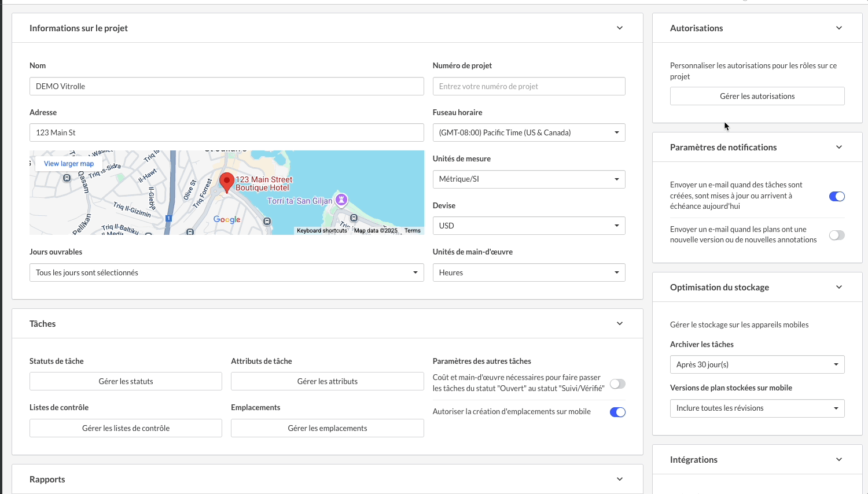Disable location creation on mobile

[x=617, y=412]
